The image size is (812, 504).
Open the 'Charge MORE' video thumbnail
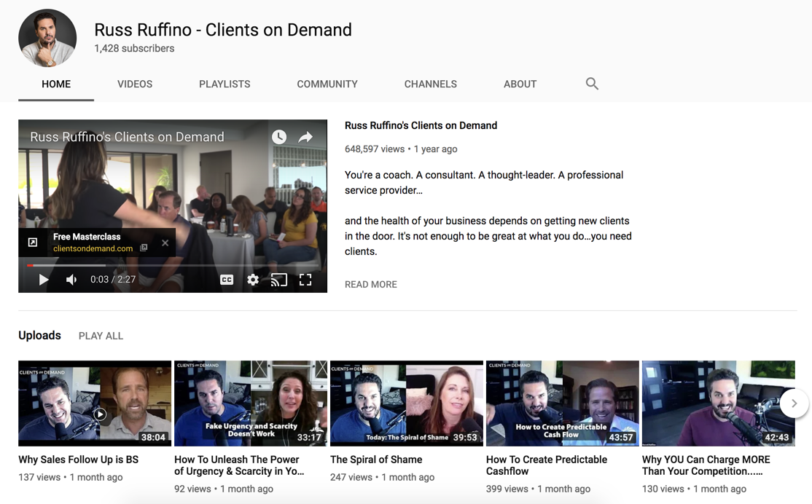(718, 403)
